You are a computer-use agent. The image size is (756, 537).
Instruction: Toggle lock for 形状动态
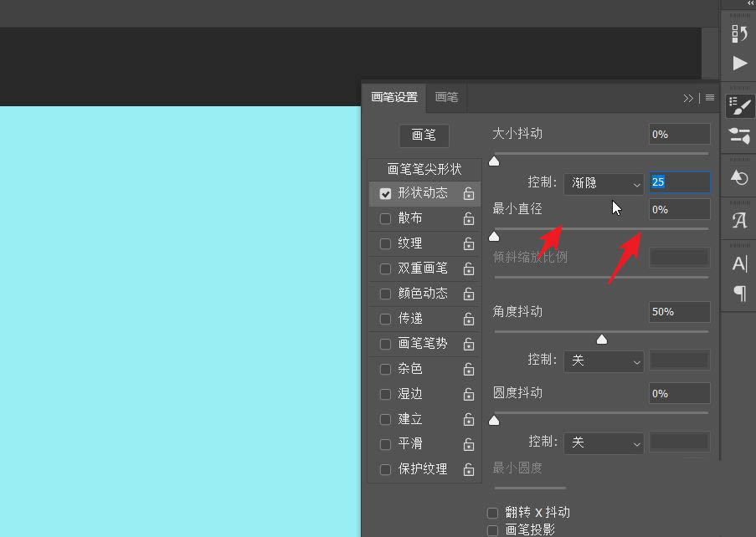469,193
